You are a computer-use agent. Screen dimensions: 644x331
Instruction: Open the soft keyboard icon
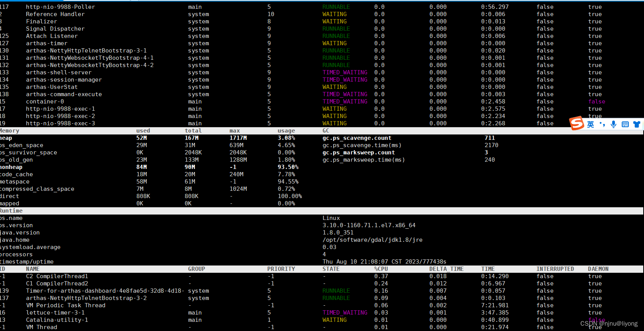625,124
